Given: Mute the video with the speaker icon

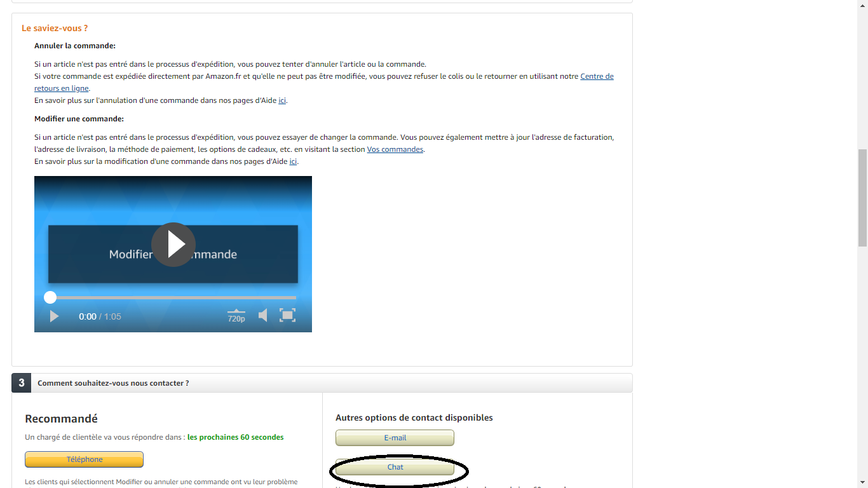Looking at the screenshot, I should (x=262, y=315).
